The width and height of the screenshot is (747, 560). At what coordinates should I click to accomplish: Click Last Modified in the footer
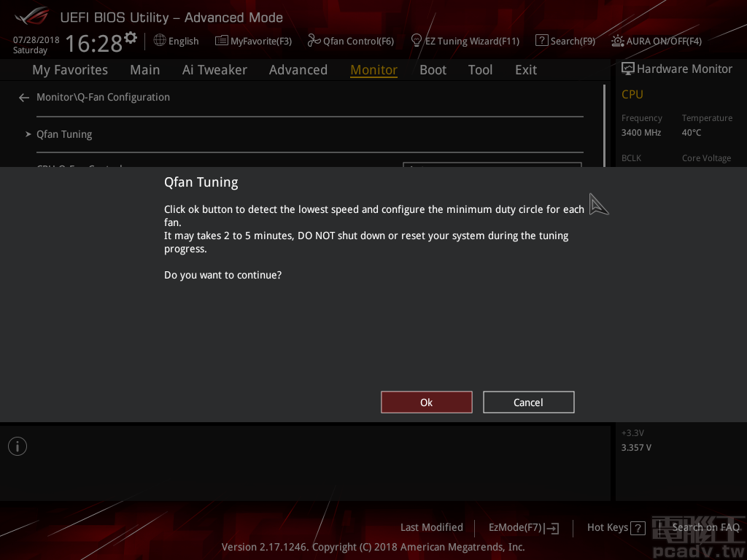431,528
